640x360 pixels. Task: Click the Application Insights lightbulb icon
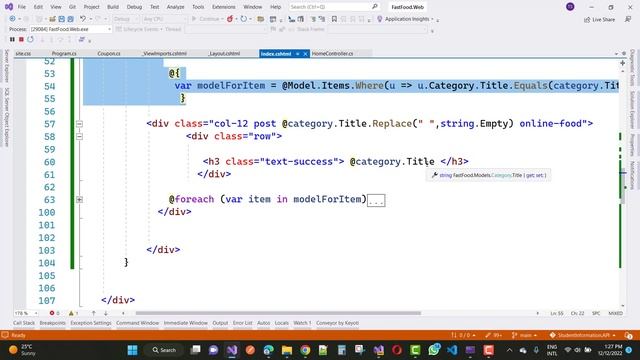point(380,19)
